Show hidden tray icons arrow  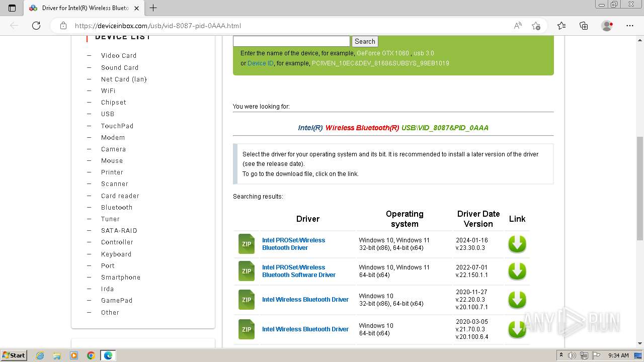click(x=561, y=355)
